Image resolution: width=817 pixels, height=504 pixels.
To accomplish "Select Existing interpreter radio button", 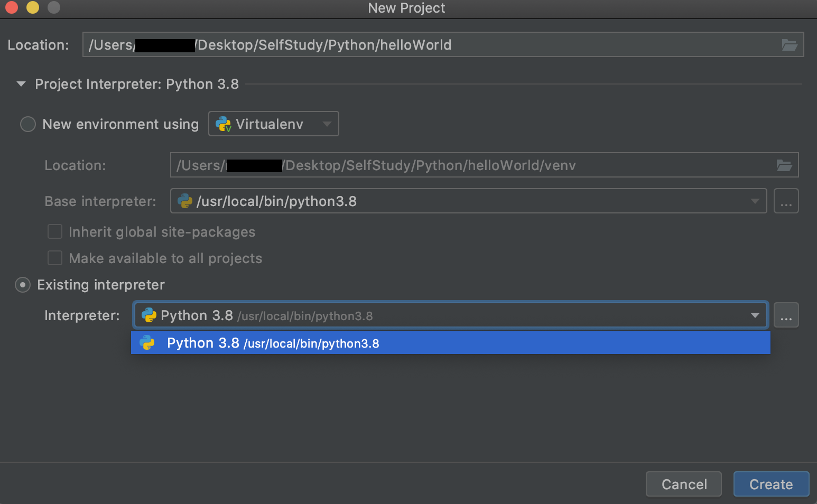I will pyautogui.click(x=23, y=285).
